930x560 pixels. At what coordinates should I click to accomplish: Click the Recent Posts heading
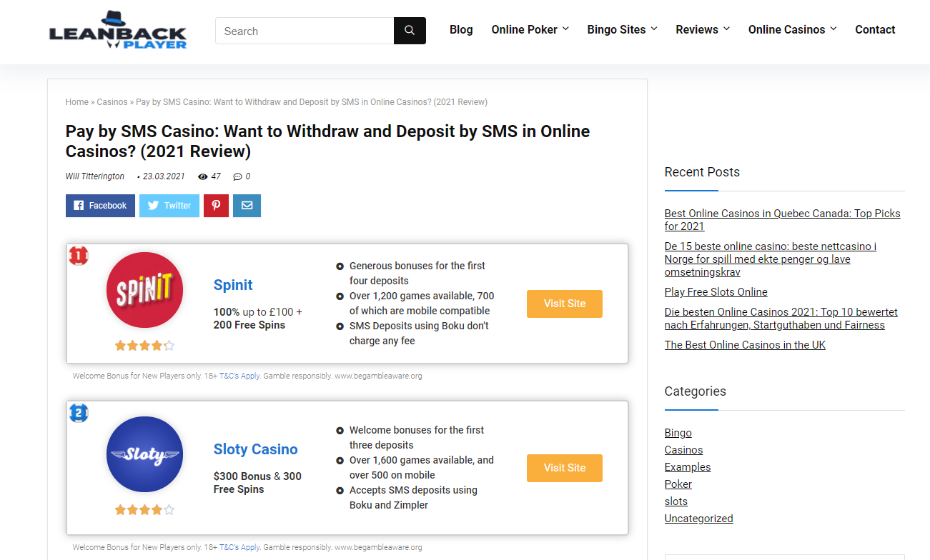click(x=702, y=172)
